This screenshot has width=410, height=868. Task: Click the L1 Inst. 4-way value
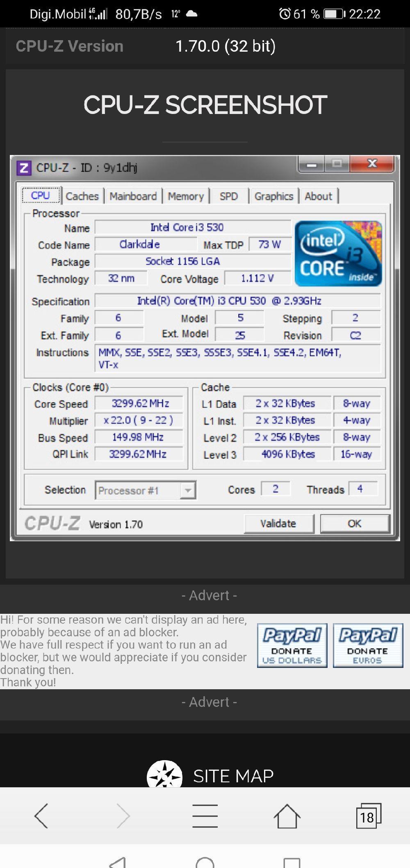(357, 420)
